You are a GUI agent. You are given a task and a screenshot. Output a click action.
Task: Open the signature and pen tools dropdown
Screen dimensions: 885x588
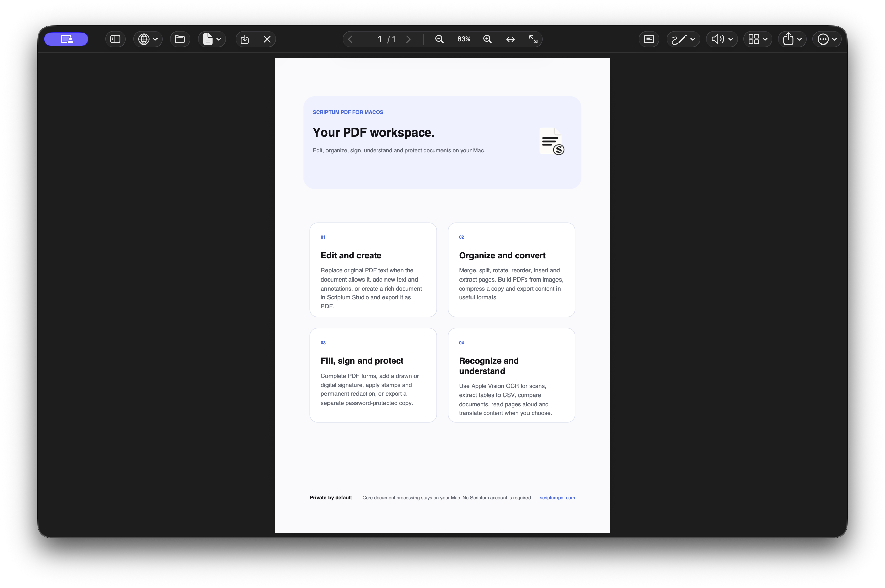click(x=683, y=39)
